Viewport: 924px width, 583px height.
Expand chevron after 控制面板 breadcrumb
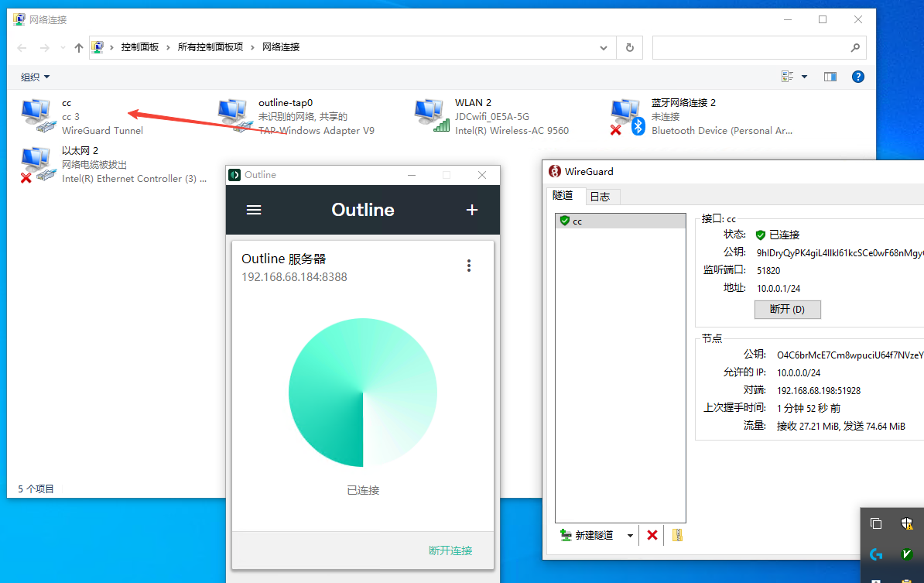pyautogui.click(x=168, y=47)
